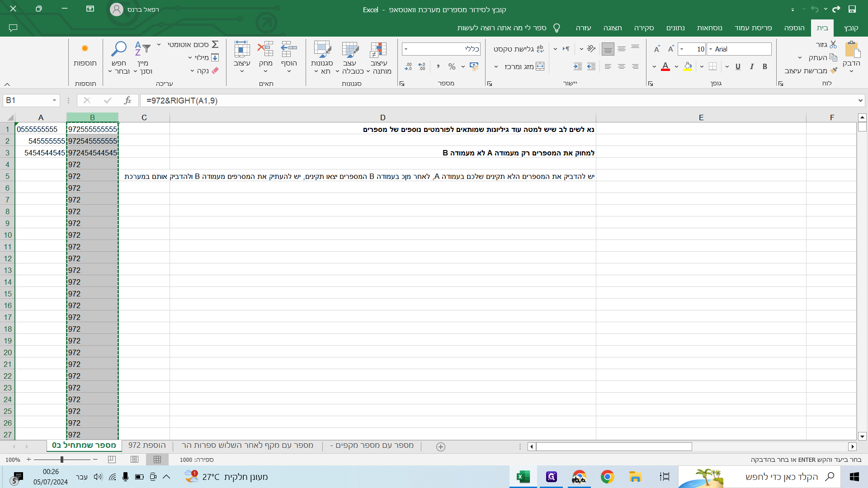The height and width of the screenshot is (488, 868).
Task: Click the Format Painter brush icon
Action: coord(834,70)
